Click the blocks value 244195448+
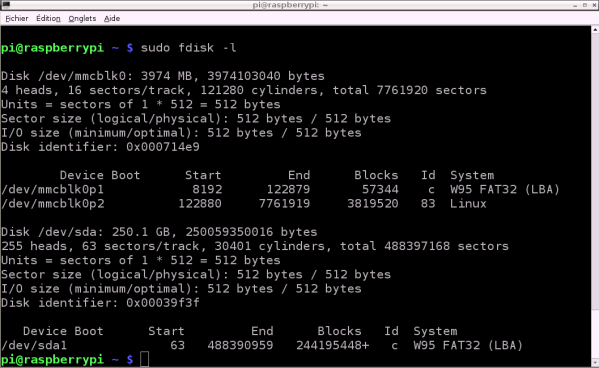Screen dimensions: 599x368 333,345
